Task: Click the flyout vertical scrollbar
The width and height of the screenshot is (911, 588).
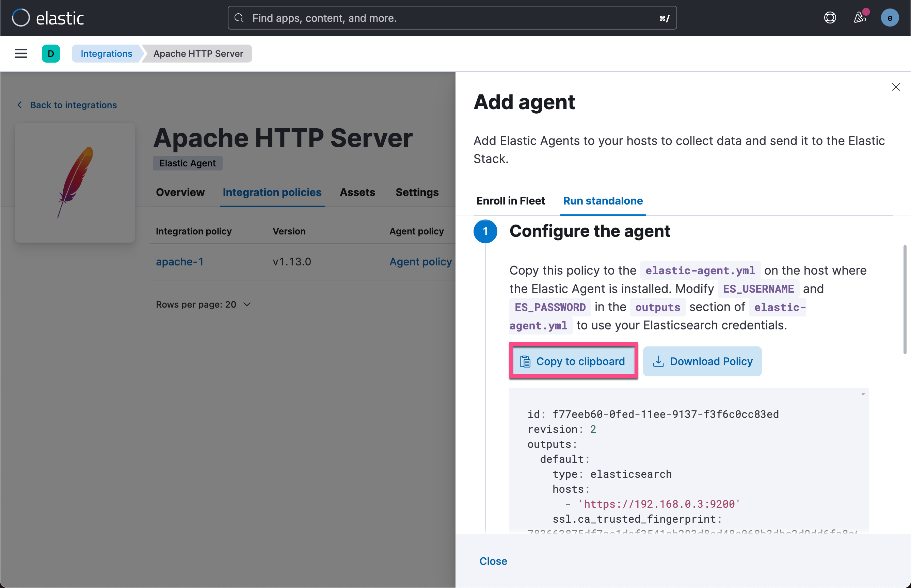Action: pyautogui.click(x=904, y=300)
